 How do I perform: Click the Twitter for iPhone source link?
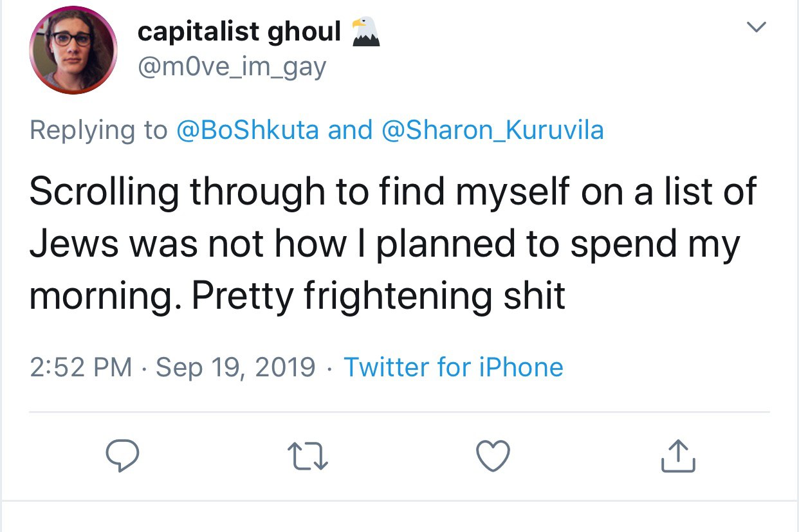tap(454, 367)
